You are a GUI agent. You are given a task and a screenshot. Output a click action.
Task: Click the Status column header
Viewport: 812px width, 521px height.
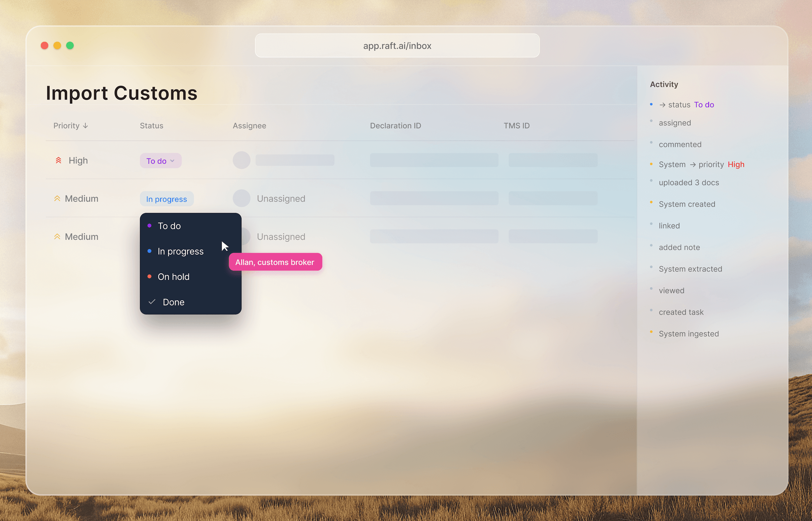click(x=151, y=126)
